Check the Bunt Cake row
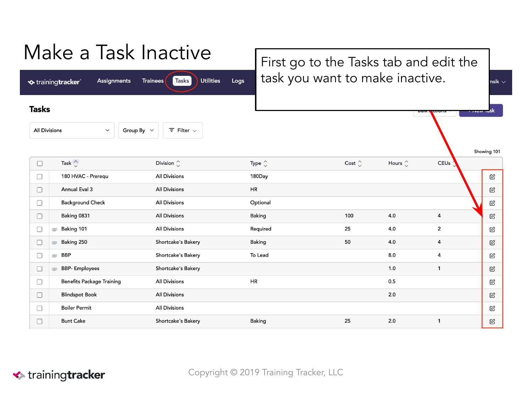Viewport: 532px width, 399px height. (40, 321)
